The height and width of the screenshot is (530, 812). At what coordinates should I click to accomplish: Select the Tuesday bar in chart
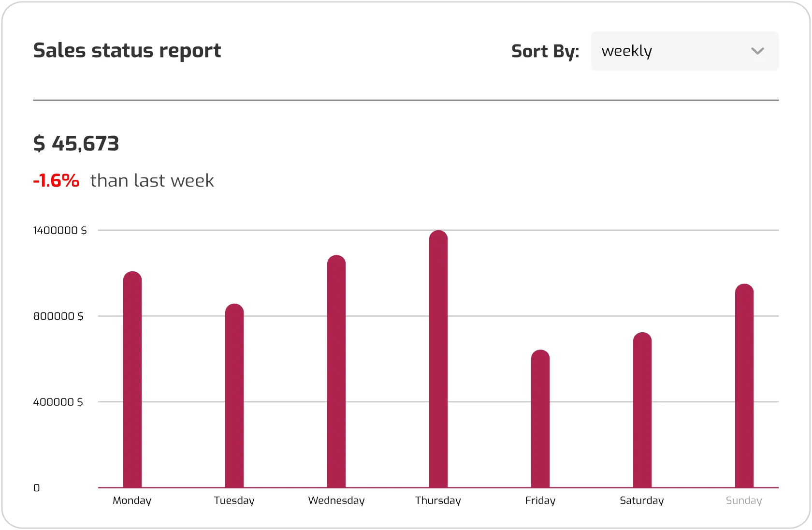tap(234, 396)
